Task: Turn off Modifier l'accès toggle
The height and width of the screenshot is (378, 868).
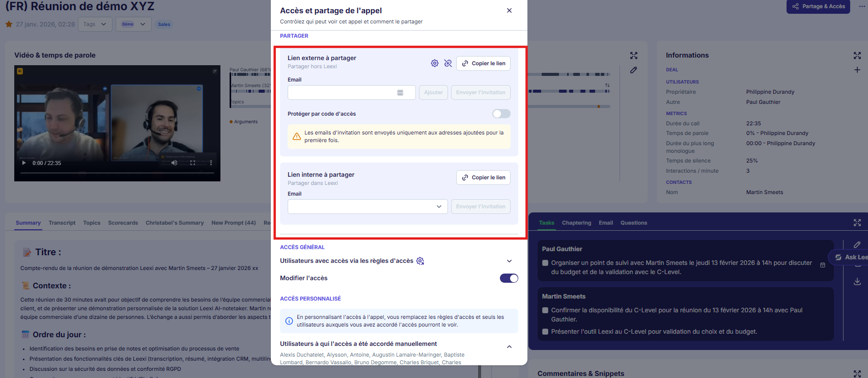Action: (509, 278)
